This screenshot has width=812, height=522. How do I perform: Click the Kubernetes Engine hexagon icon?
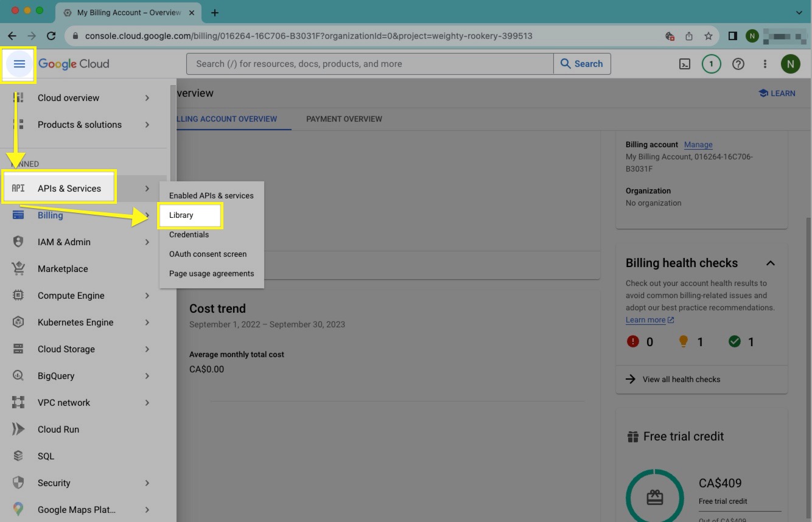[18, 322]
